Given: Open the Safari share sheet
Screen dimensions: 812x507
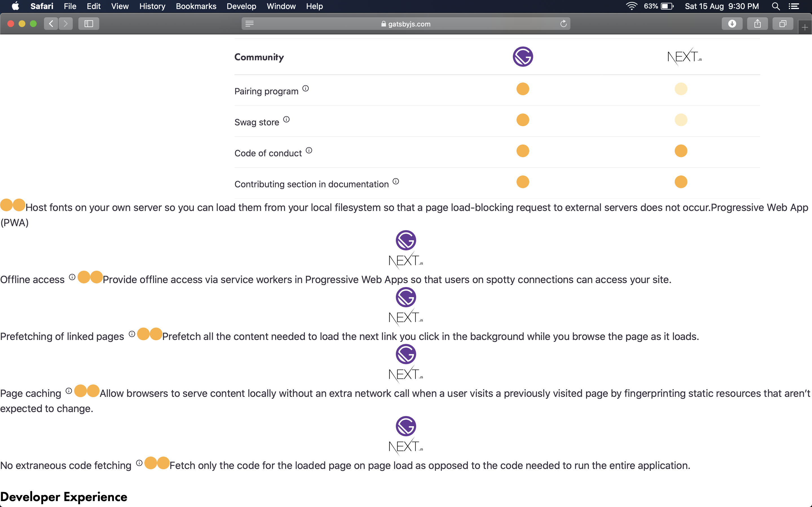Looking at the screenshot, I should point(757,23).
